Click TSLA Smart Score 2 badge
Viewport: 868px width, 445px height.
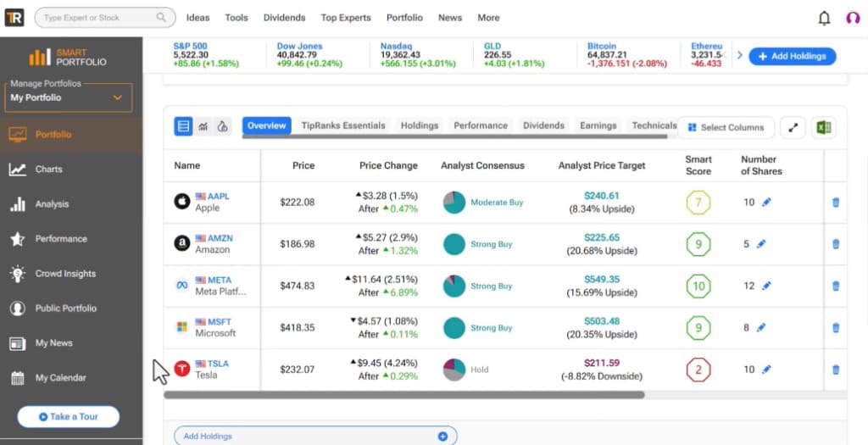coord(698,370)
